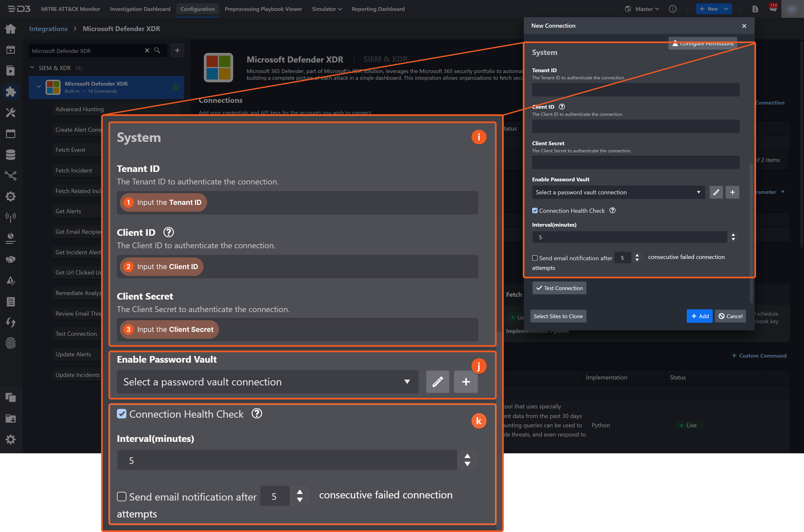Collapse the SIEM & XDR category
Screen dimensions: 804x532
(32, 68)
